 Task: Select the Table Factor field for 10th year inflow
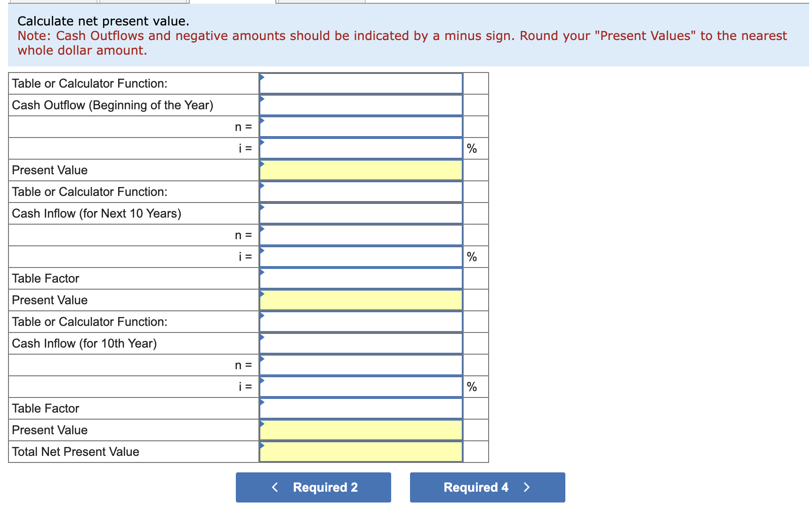pyautogui.click(x=362, y=408)
